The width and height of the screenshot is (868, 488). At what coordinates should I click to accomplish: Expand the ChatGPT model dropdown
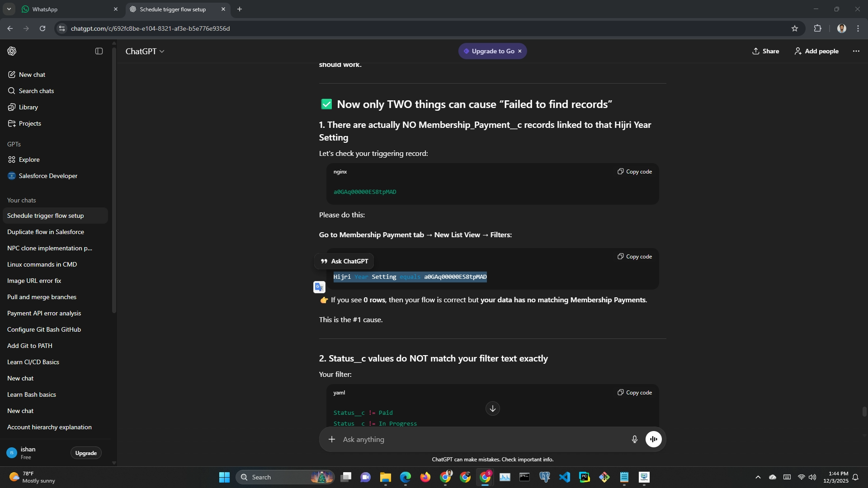tap(145, 52)
